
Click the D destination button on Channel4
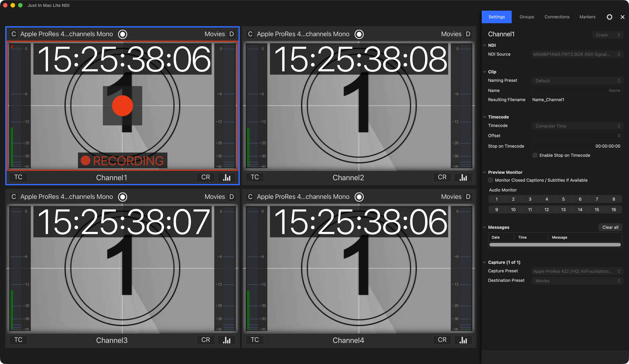coord(468,197)
